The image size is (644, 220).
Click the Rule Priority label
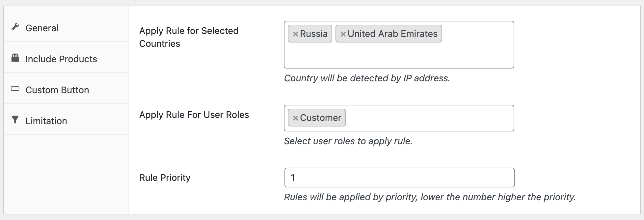click(x=165, y=178)
